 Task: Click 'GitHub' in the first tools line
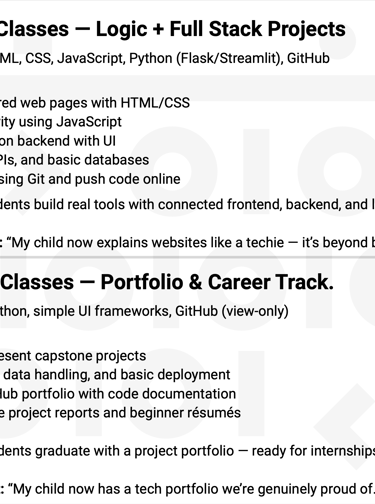308,58
